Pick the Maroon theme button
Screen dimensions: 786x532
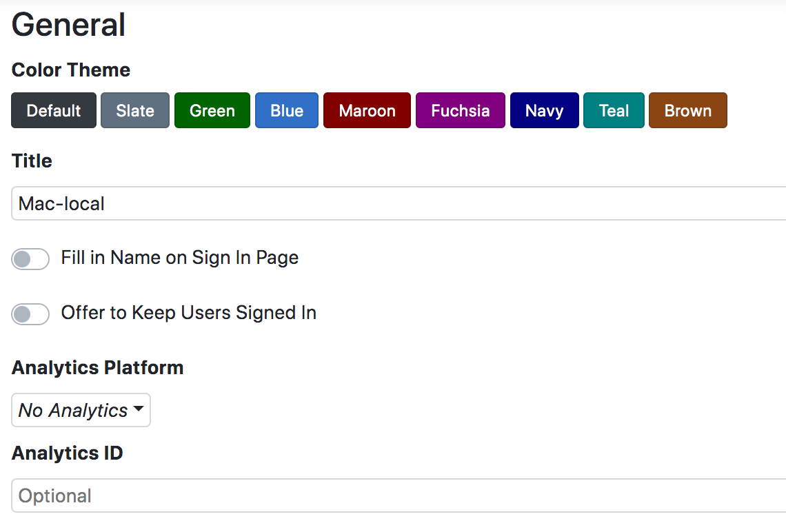[367, 110]
